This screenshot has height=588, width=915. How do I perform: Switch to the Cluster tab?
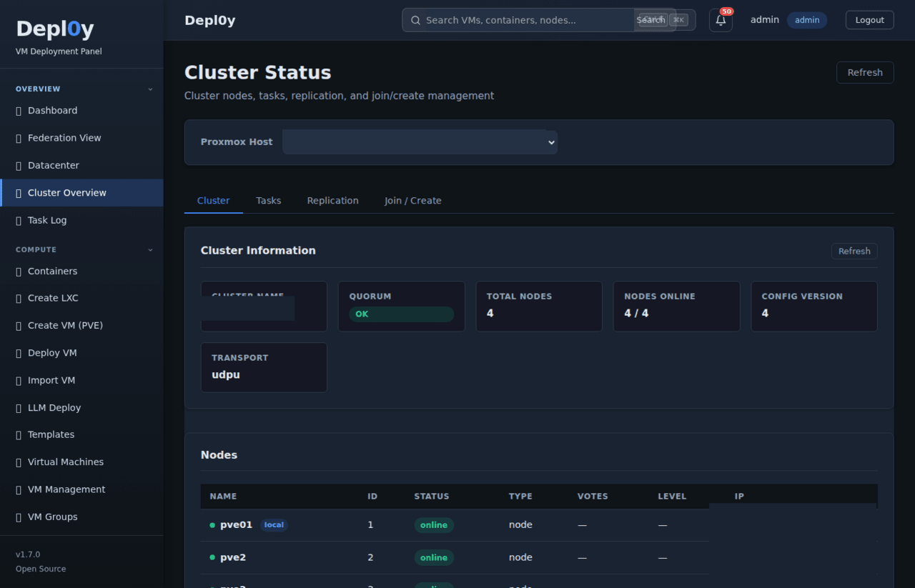tap(213, 201)
